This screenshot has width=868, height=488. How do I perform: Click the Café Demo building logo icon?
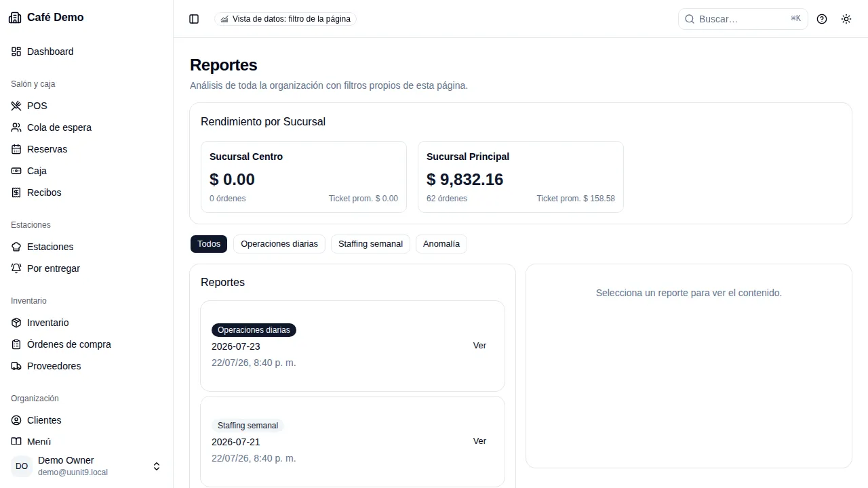(x=15, y=18)
